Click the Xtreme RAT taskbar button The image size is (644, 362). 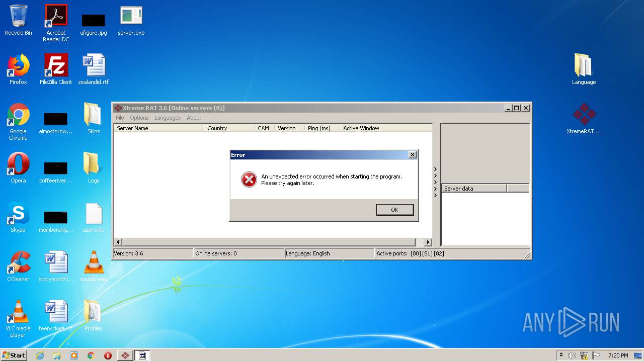click(125, 355)
